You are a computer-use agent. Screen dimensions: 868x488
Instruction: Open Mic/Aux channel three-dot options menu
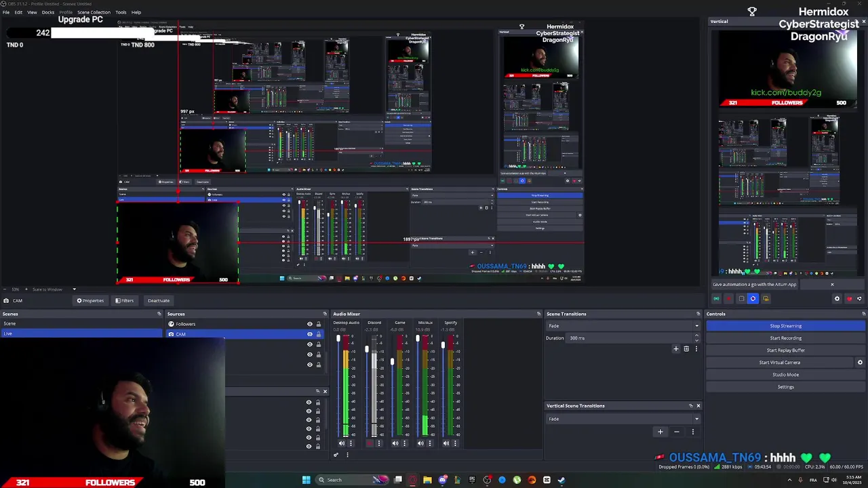click(x=429, y=443)
